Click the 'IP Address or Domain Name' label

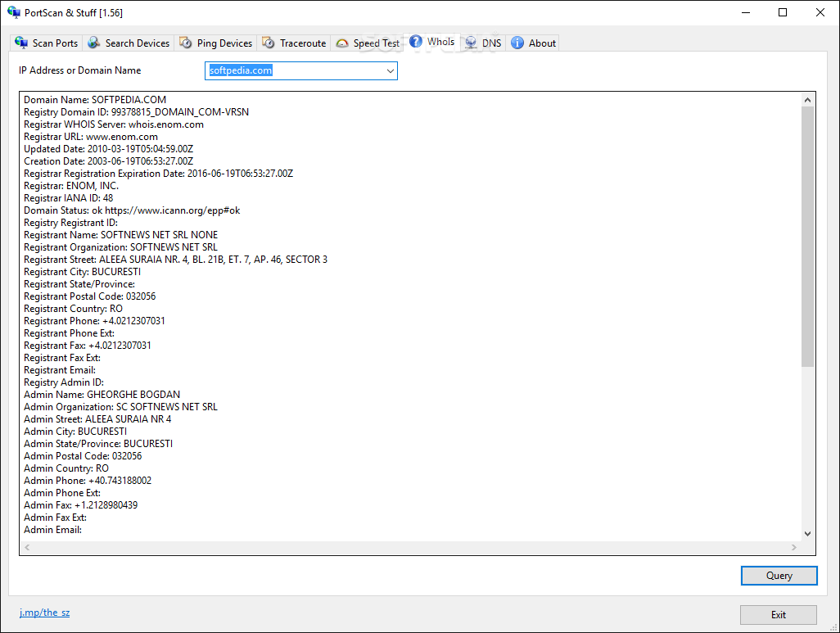79,70
